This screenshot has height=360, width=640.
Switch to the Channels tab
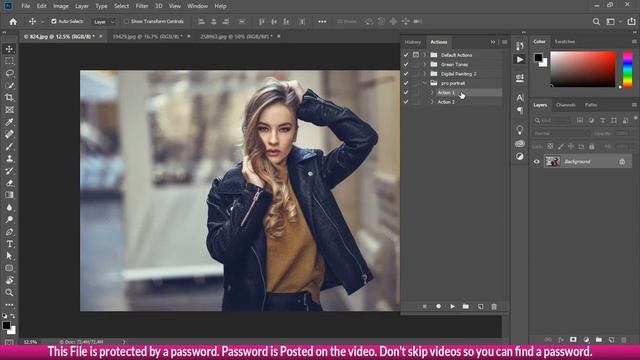pyautogui.click(x=566, y=105)
